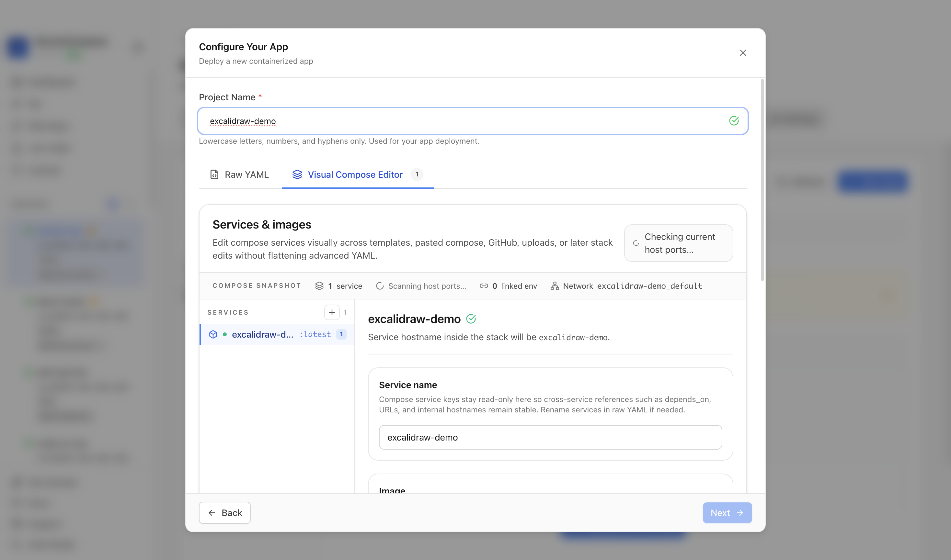Click the 1 service snapshot text
This screenshot has height=560, width=951.
pyautogui.click(x=345, y=286)
